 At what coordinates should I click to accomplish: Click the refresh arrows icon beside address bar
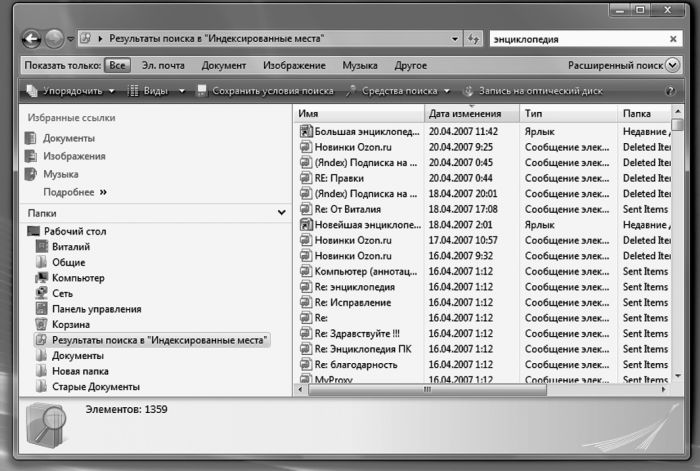473,39
